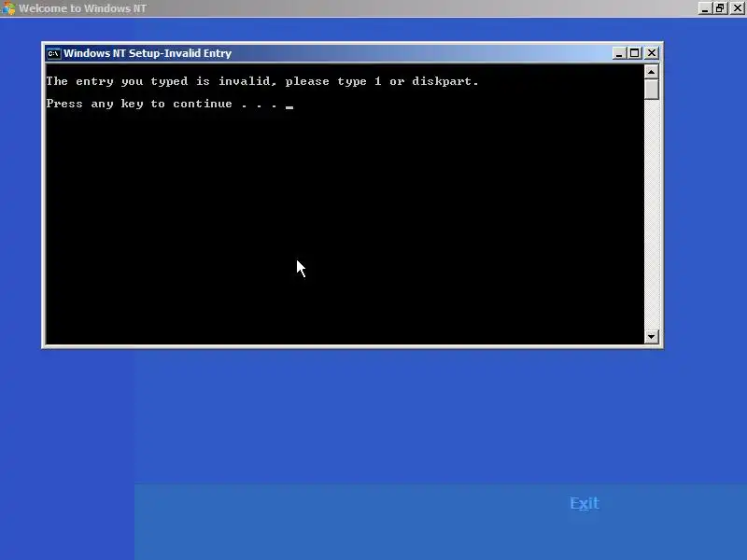Image resolution: width=747 pixels, height=560 pixels.
Task: Minimize the Windows NT Setup-Invalid Entry window
Action: [x=619, y=53]
